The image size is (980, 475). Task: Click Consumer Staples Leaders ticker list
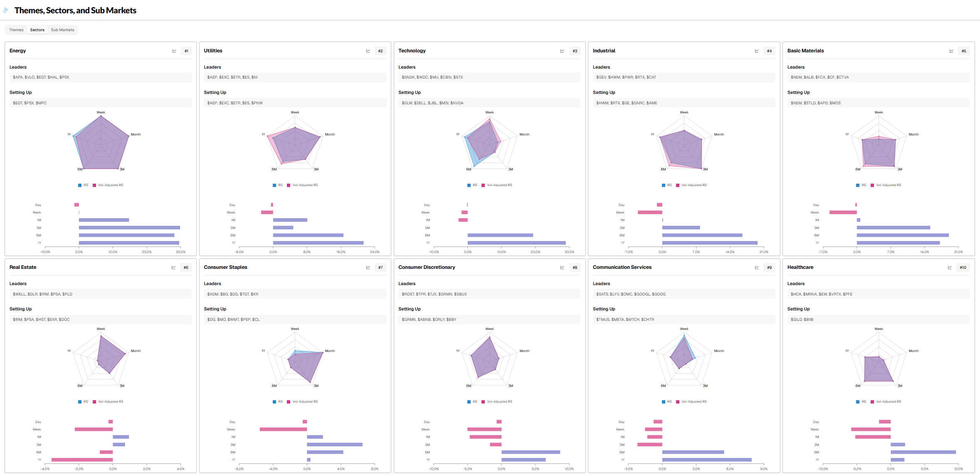(233, 294)
